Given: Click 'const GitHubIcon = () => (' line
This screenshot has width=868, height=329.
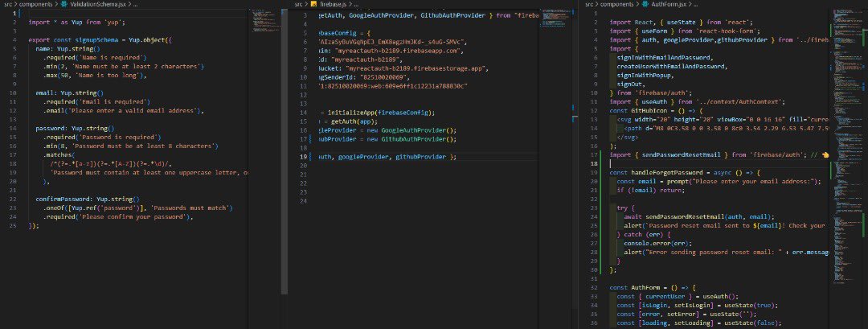Looking at the screenshot, I should tap(656, 111).
